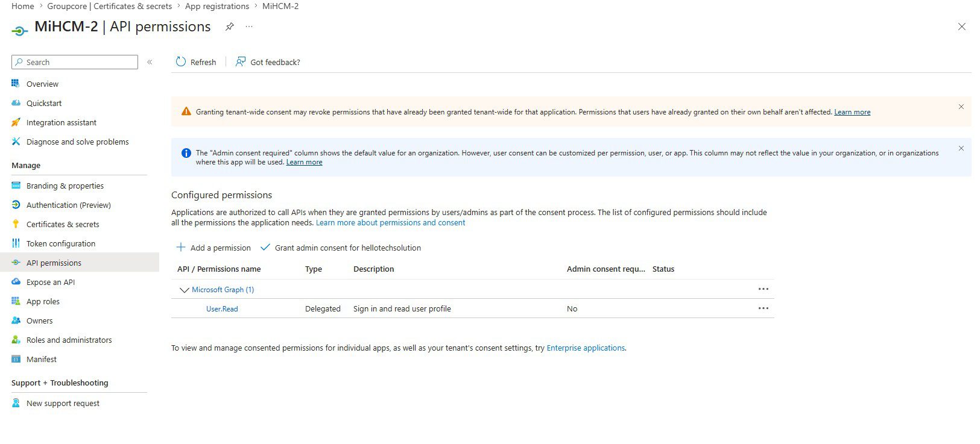Open Certificates & secrets in sidebar
Screen dimensions: 980x444
(x=63, y=224)
